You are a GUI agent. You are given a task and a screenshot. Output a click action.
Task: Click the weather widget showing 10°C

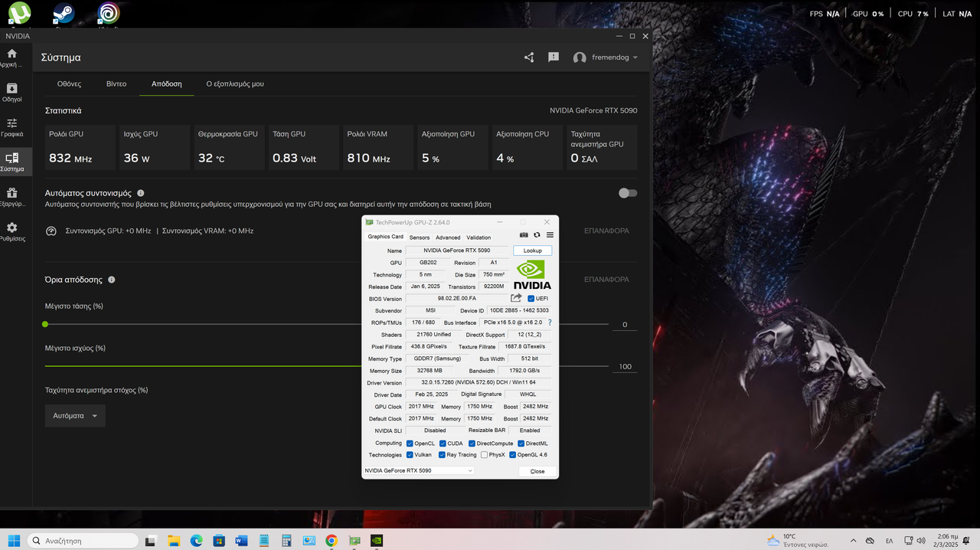coord(797,540)
